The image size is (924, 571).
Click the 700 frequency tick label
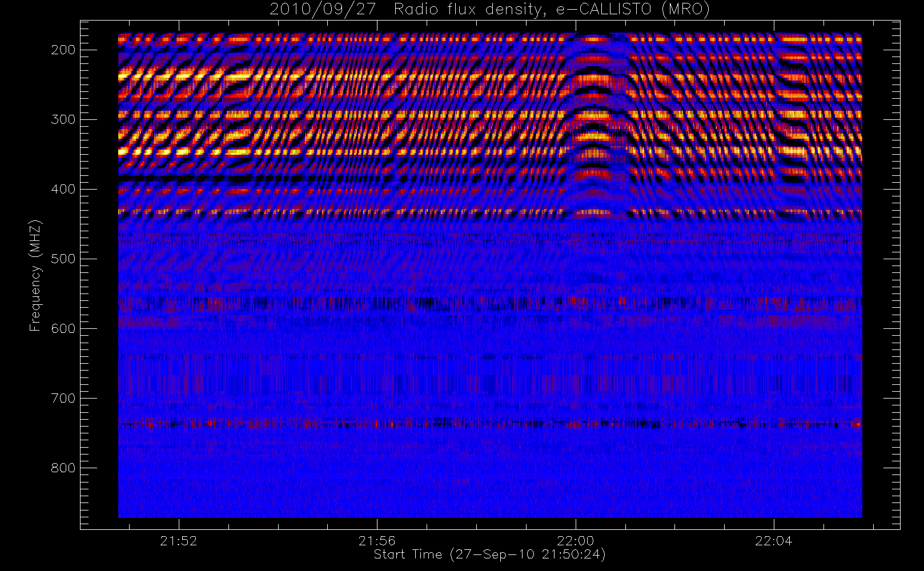(63, 398)
